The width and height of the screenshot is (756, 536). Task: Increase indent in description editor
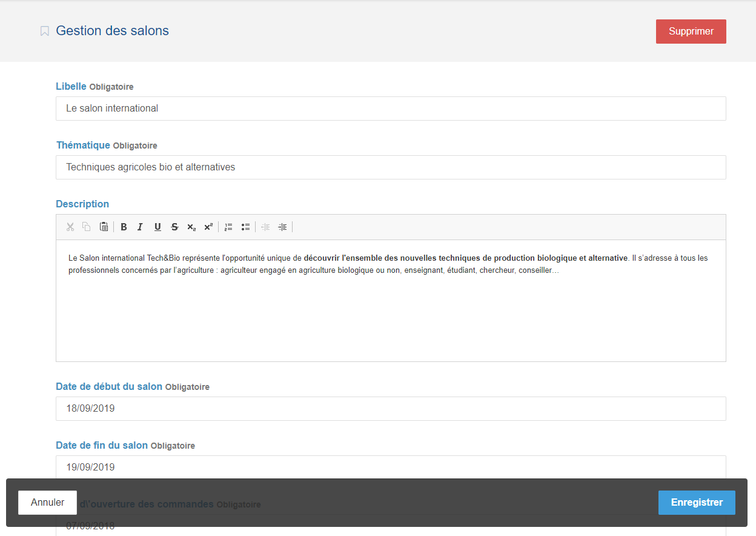(x=282, y=227)
